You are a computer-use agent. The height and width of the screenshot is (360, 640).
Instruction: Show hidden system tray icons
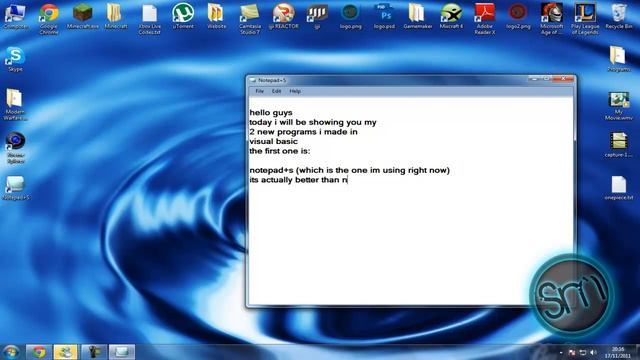(561, 353)
